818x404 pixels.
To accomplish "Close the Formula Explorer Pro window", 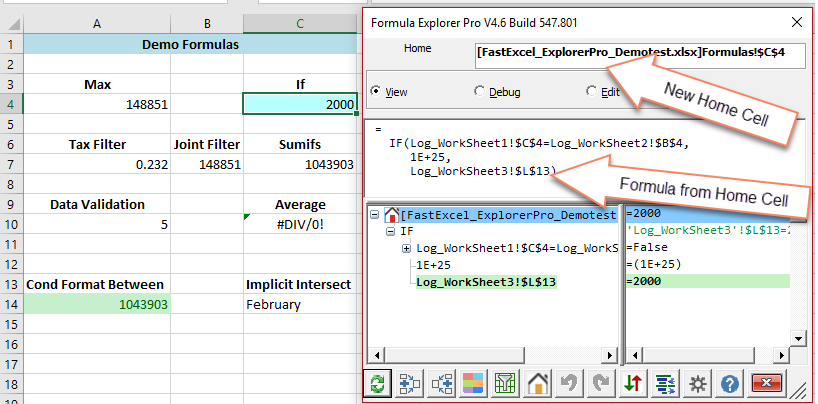I will 797,22.
